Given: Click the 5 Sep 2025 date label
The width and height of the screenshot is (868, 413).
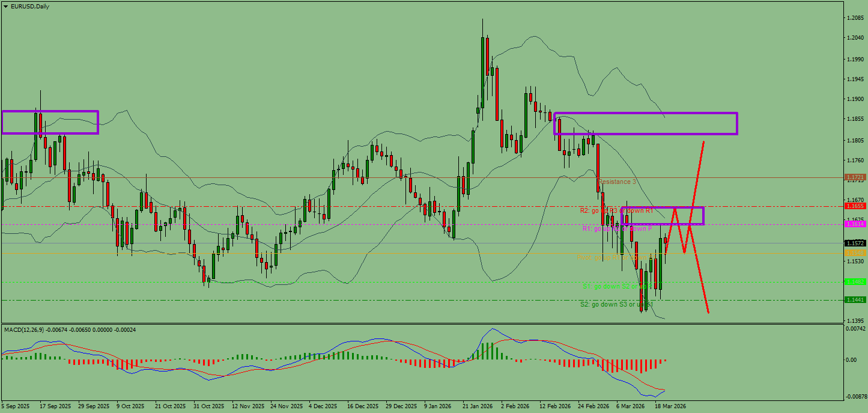Looking at the screenshot, I should 16,406.
